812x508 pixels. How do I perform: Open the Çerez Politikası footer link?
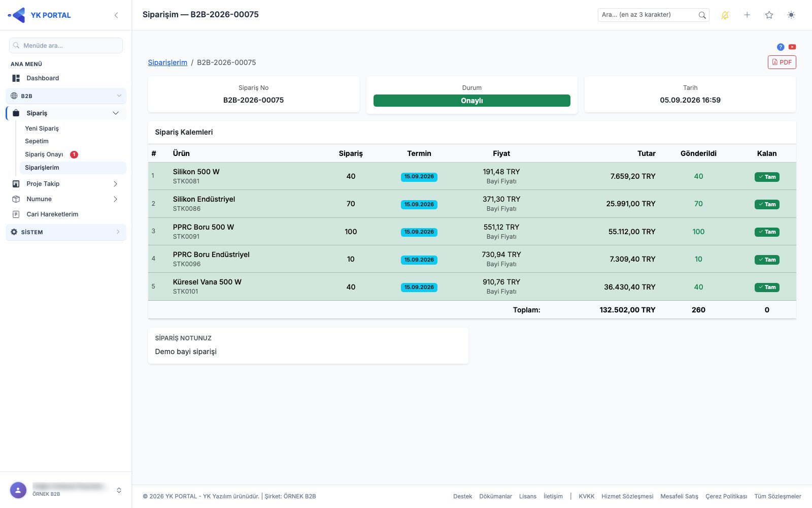(726, 496)
